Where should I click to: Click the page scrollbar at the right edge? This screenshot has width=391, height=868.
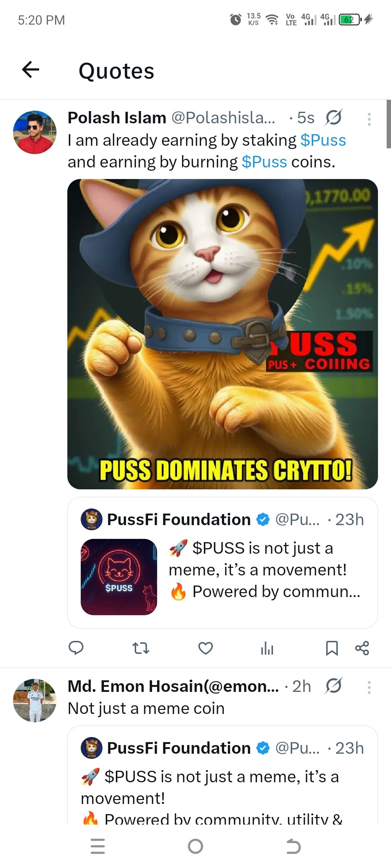388,124
